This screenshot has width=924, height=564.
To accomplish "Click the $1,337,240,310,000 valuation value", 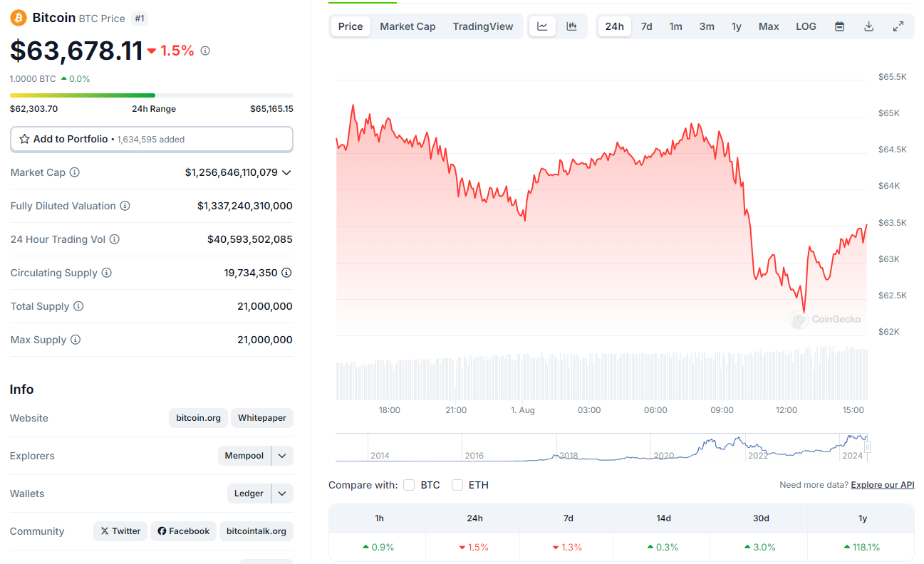I will pos(245,206).
